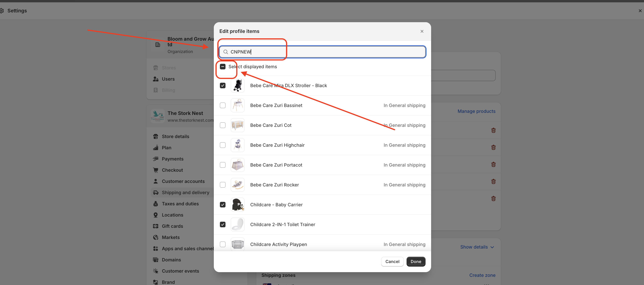Open Checkout settings
This screenshot has height=285, width=644.
[x=172, y=170]
